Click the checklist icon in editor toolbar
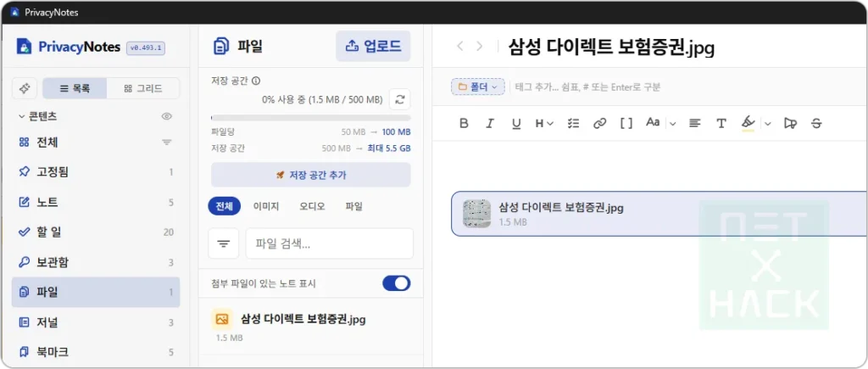The height and width of the screenshot is (369, 868). point(573,124)
